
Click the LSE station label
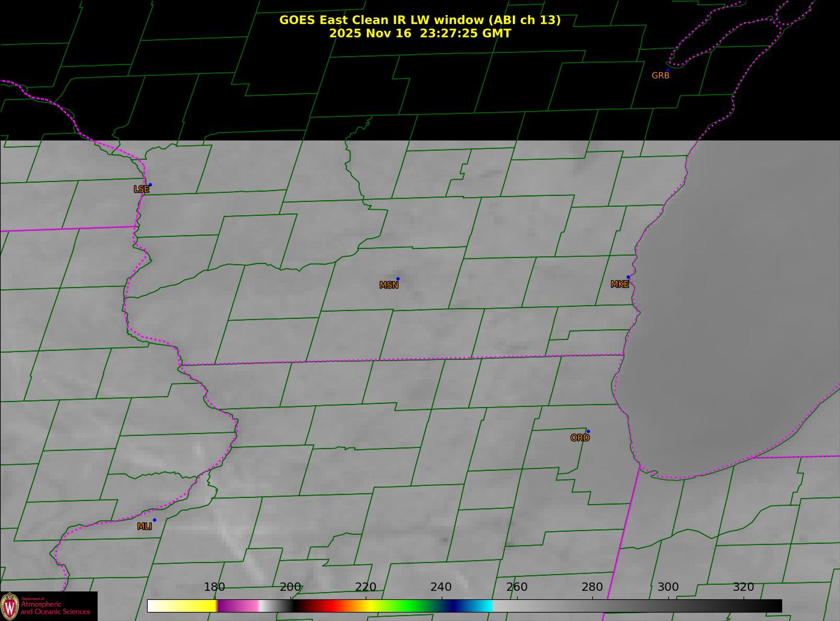tap(141, 189)
